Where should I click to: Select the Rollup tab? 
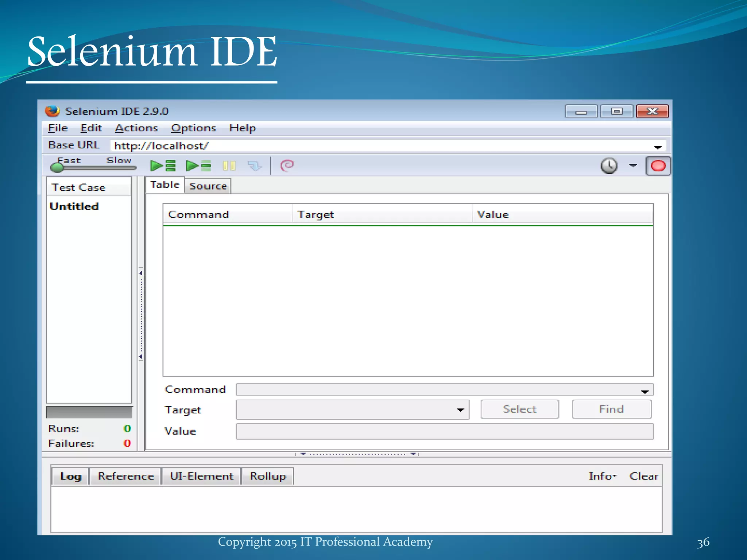[x=268, y=476]
